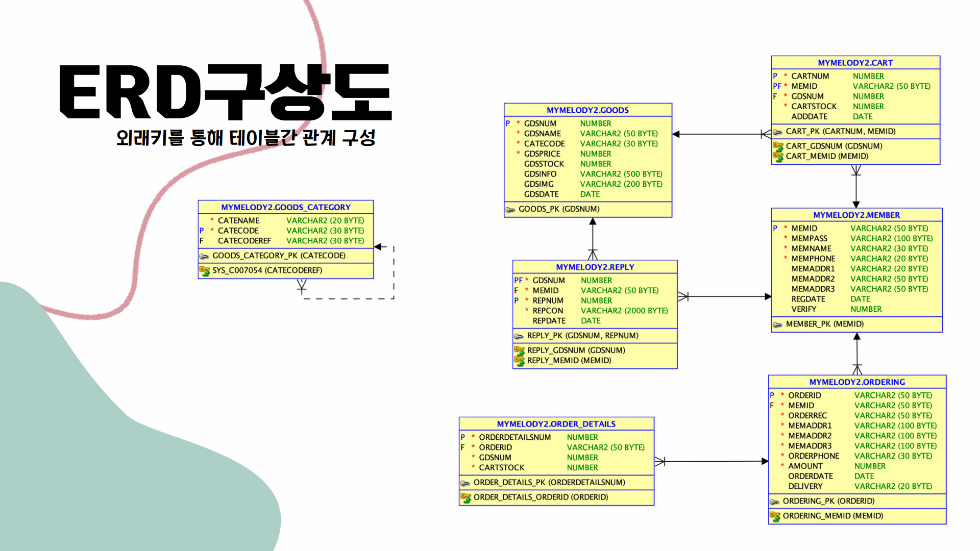Collapse the constraints section of MYMELODY2.GOODS table
This screenshot has width=980, height=551.
[x=587, y=209]
